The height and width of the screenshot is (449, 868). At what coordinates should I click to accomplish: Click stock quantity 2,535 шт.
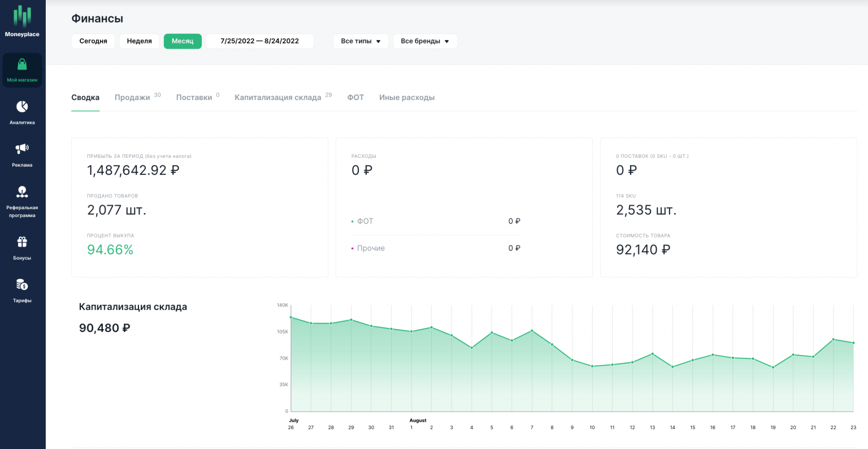(646, 210)
